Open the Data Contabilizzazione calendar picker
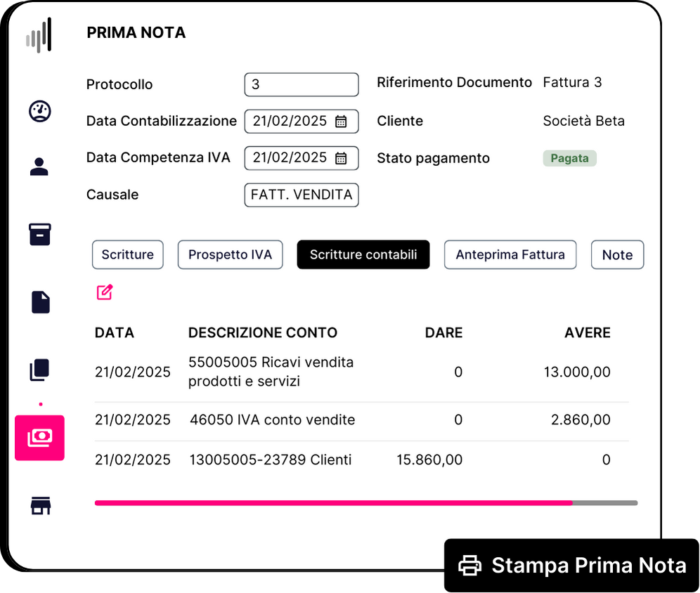700x593 pixels. 341,122
